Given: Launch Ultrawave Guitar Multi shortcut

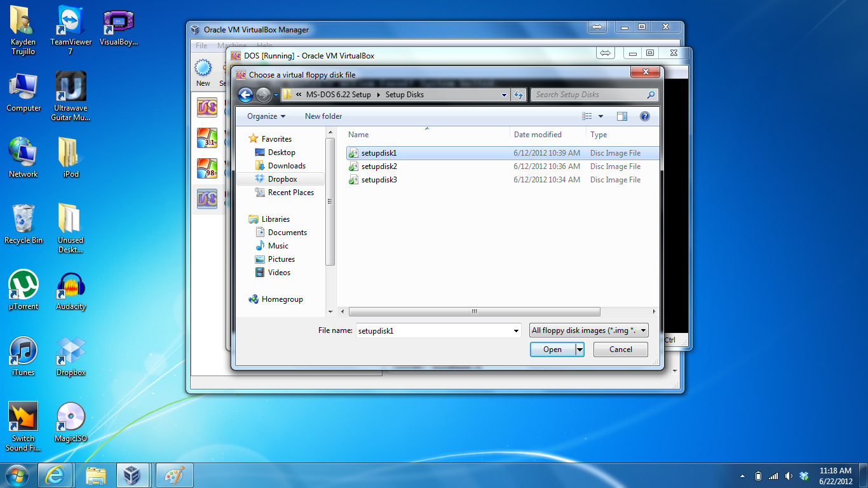Looking at the screenshot, I should [x=71, y=97].
